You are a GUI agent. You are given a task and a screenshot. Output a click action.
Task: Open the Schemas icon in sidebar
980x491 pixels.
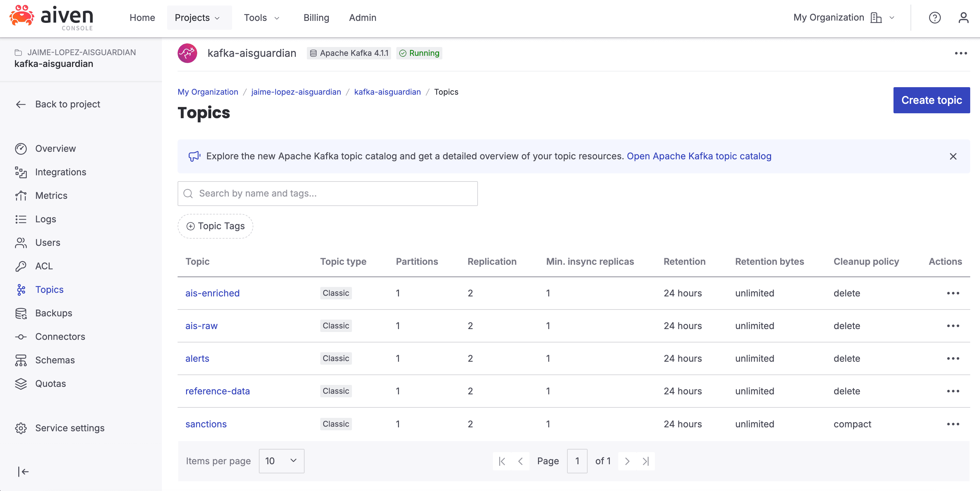[x=21, y=360]
